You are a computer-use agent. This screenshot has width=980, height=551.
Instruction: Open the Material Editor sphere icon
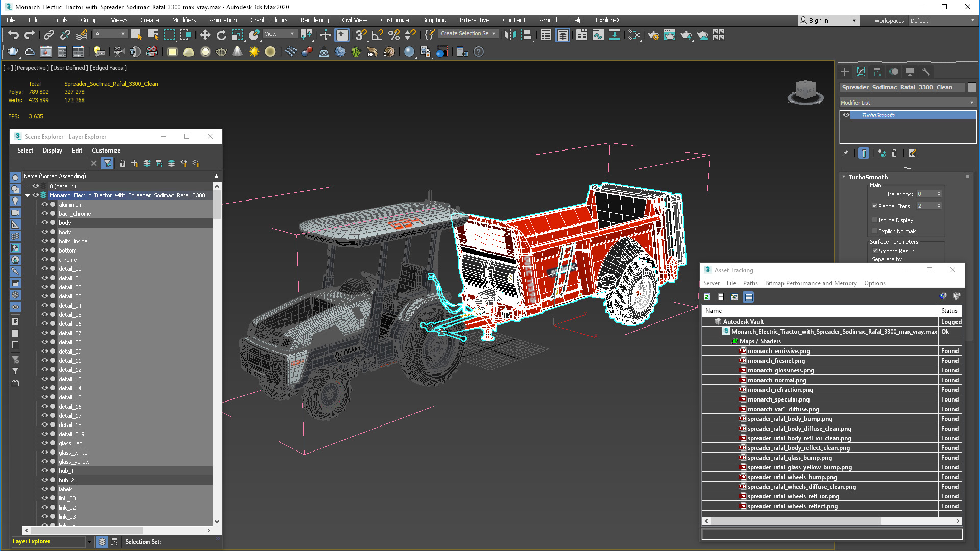409,52
